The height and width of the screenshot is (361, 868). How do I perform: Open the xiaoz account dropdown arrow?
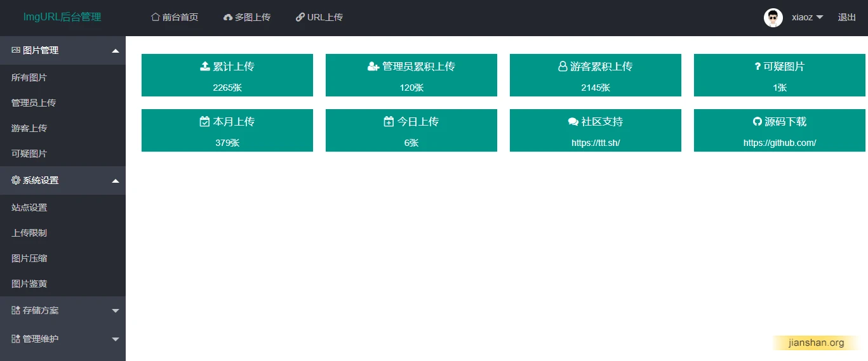819,18
